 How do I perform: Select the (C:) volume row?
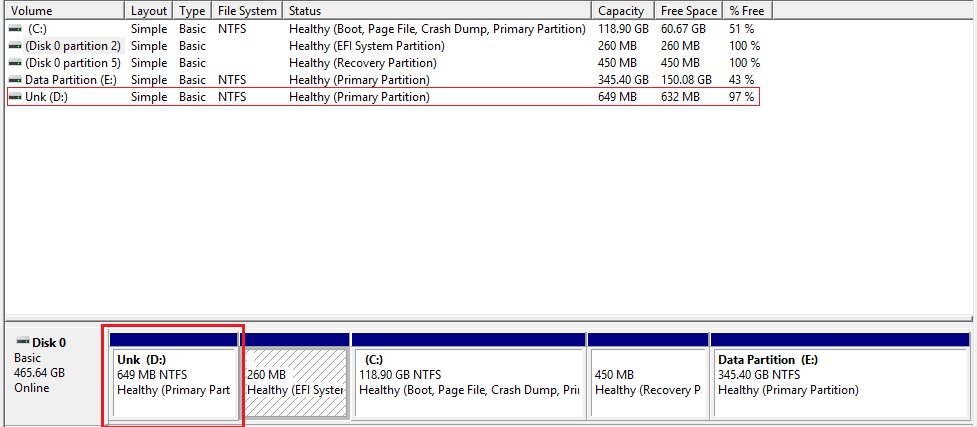click(x=383, y=29)
